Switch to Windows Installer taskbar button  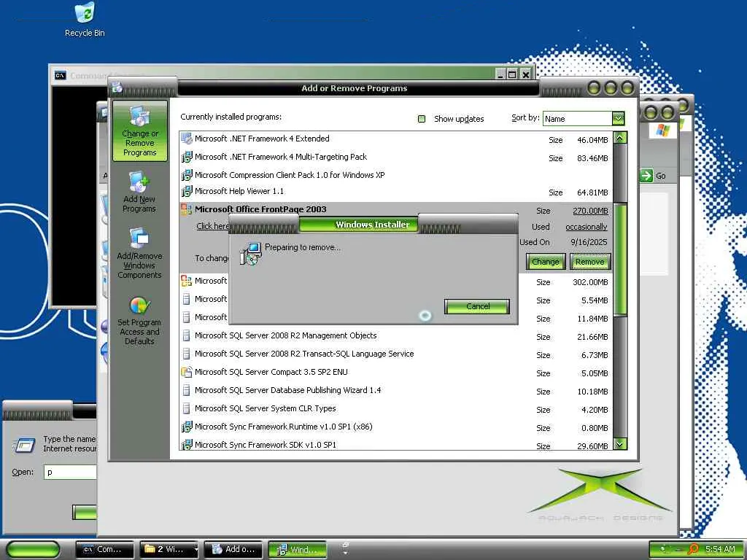[298, 550]
